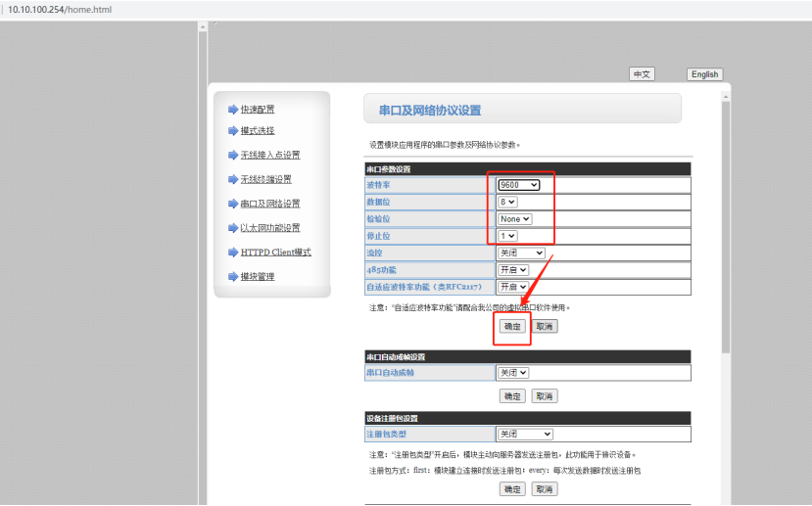Open the 停止位 dropdown
Viewport: 812px width, 506px height.
tap(507, 236)
